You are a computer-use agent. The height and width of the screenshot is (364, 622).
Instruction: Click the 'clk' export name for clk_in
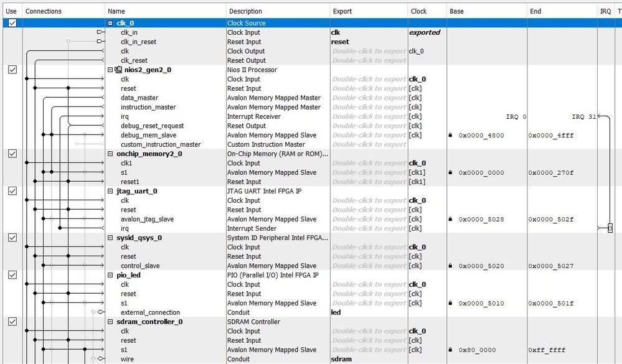click(335, 32)
